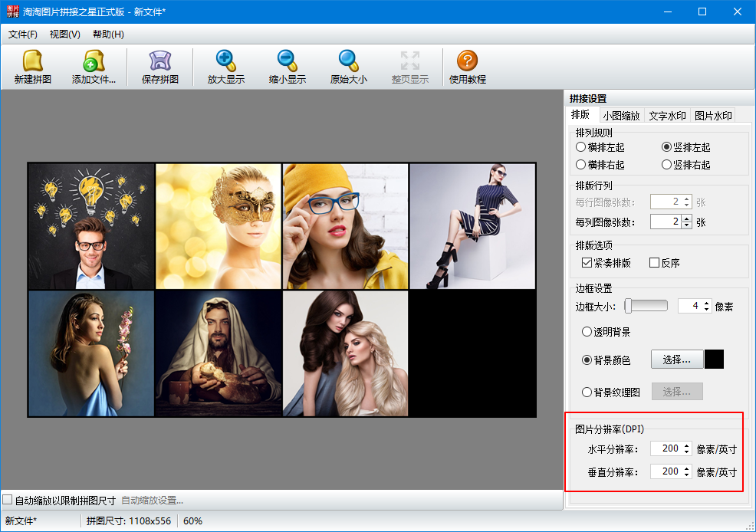Switch to the 文字水印 tab
Screen dimensions: 756x532
[667, 116]
